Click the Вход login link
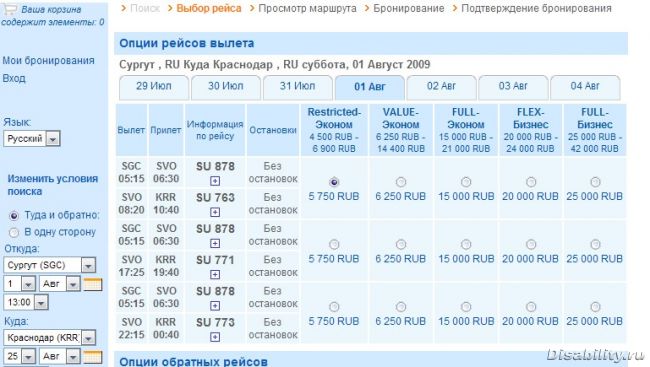 pyautogui.click(x=14, y=78)
